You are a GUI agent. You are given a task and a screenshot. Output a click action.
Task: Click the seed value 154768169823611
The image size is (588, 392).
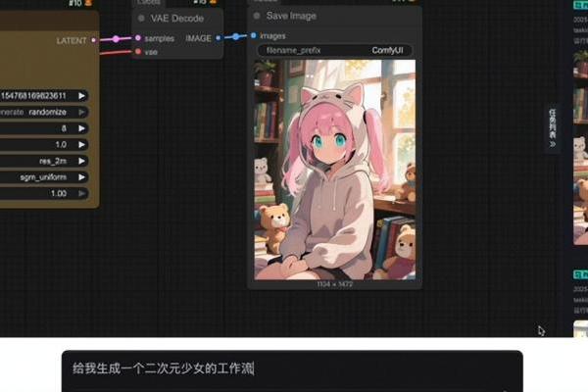coord(33,96)
